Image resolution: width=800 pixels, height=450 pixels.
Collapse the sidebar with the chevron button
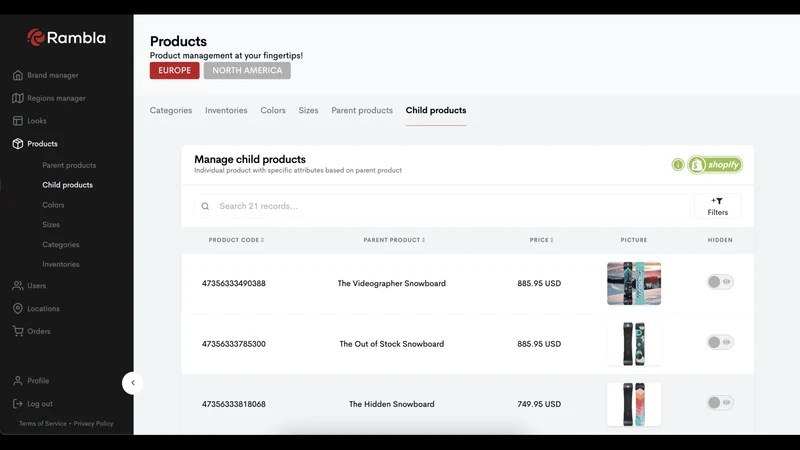(x=133, y=383)
